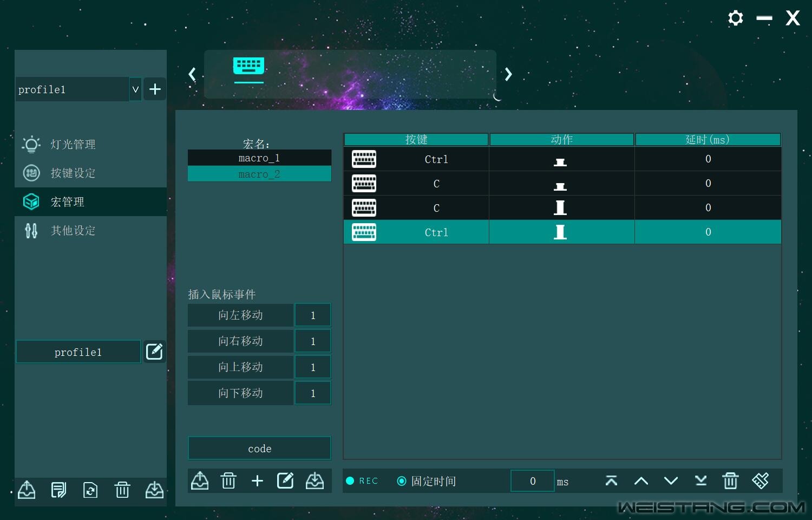Move step to bottom icon
This screenshot has width=812, height=520.
tap(700, 480)
